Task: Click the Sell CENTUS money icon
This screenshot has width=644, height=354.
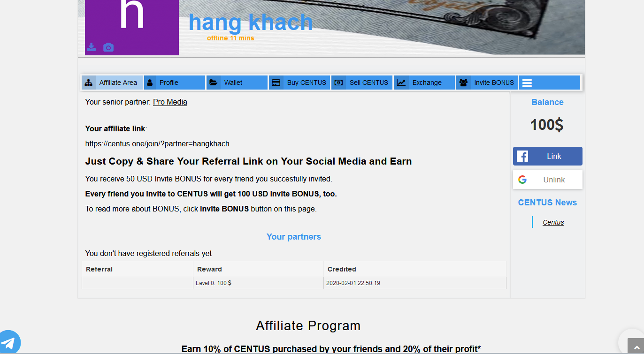Action: (338, 83)
